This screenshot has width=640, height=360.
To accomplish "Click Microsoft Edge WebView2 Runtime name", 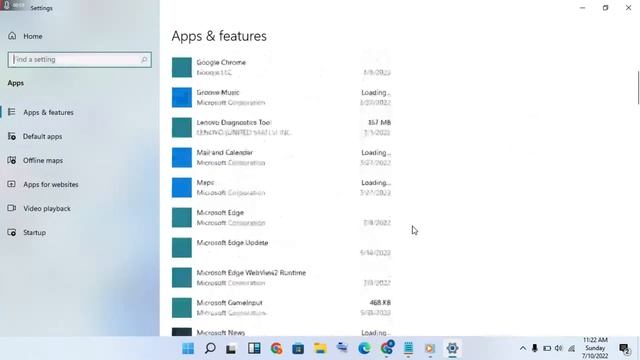I will coord(251,273).
